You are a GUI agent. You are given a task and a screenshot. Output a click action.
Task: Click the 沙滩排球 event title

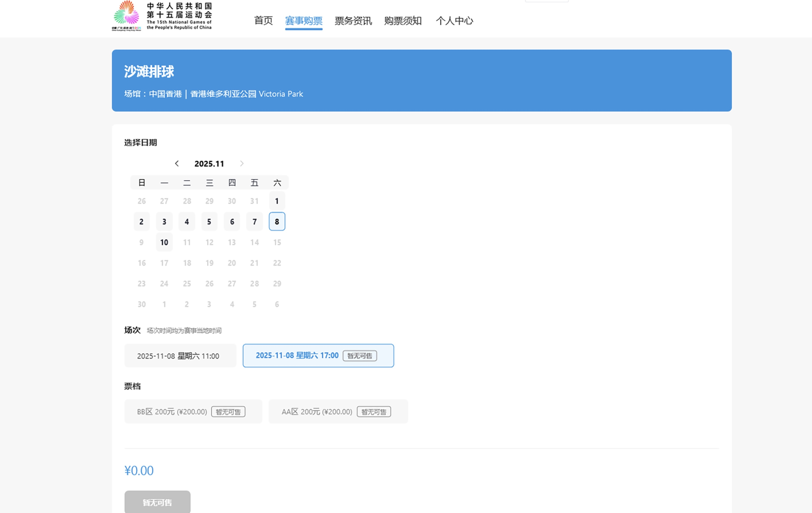click(149, 71)
